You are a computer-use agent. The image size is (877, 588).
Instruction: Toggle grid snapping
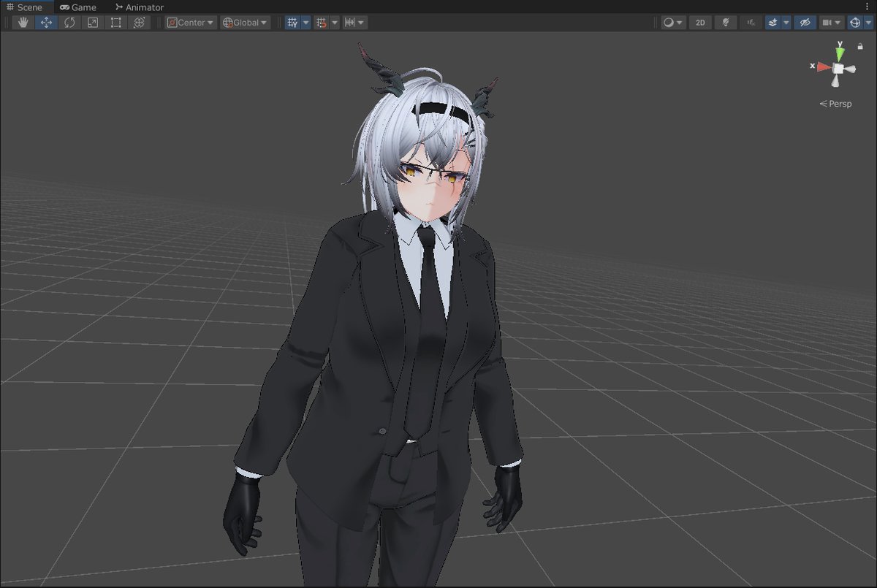tap(321, 23)
